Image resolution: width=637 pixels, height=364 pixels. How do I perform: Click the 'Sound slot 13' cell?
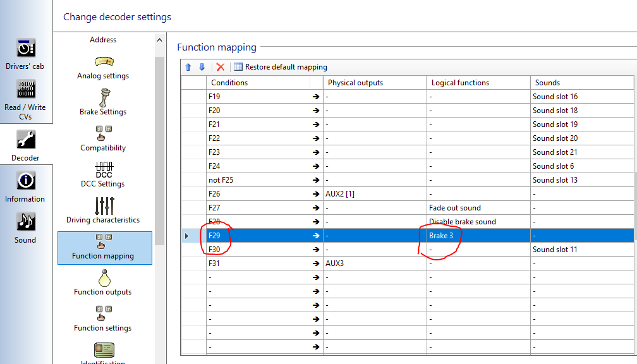point(582,180)
